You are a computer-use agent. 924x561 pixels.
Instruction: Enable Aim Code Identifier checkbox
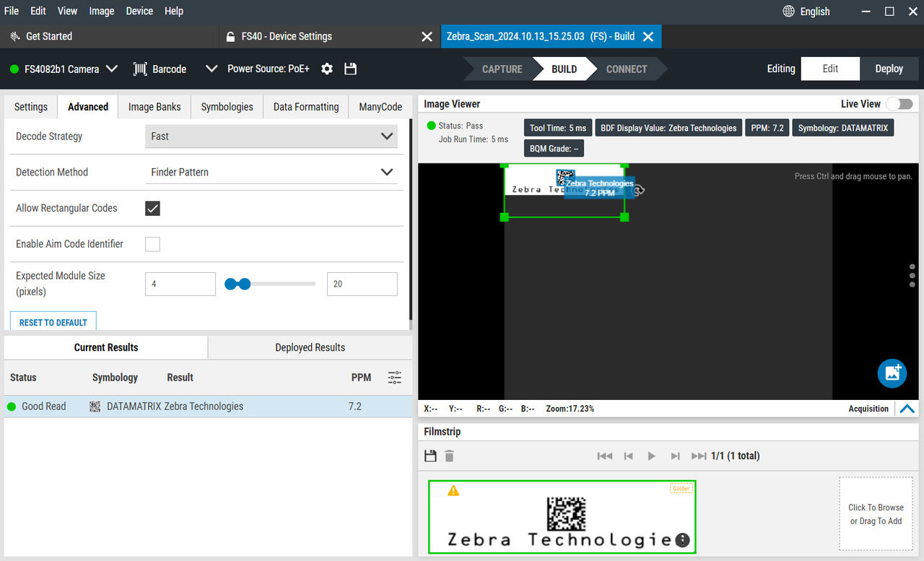[x=152, y=244]
